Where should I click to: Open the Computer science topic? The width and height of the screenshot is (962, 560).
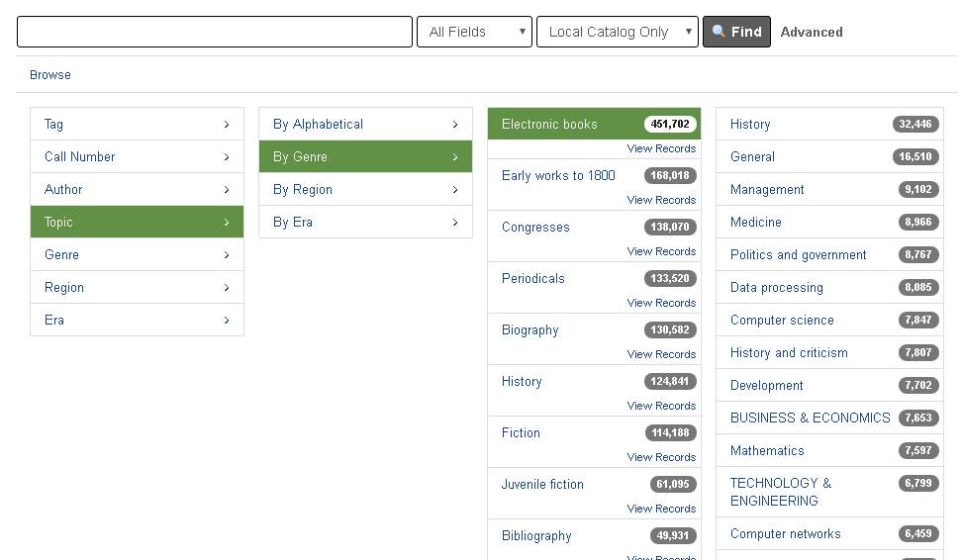tap(782, 320)
